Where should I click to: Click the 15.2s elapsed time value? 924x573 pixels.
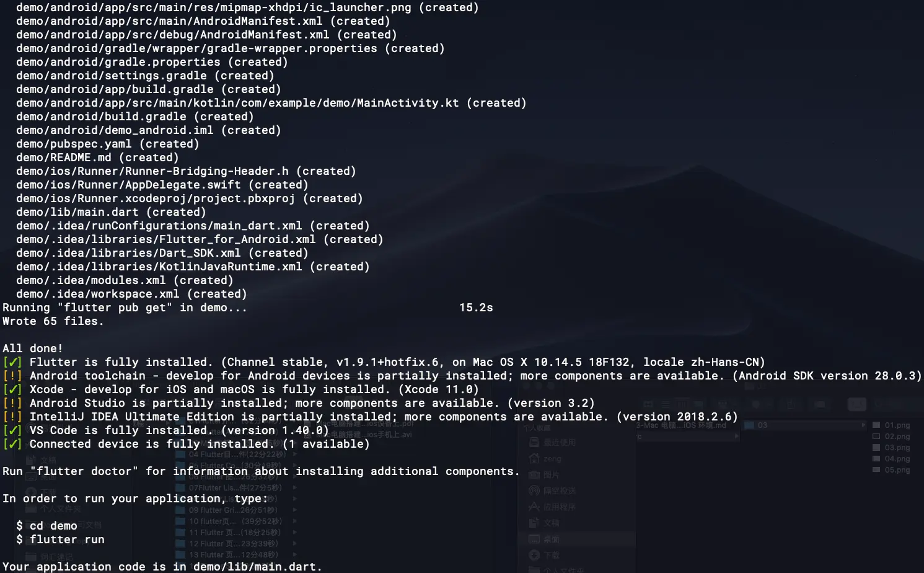(x=476, y=308)
